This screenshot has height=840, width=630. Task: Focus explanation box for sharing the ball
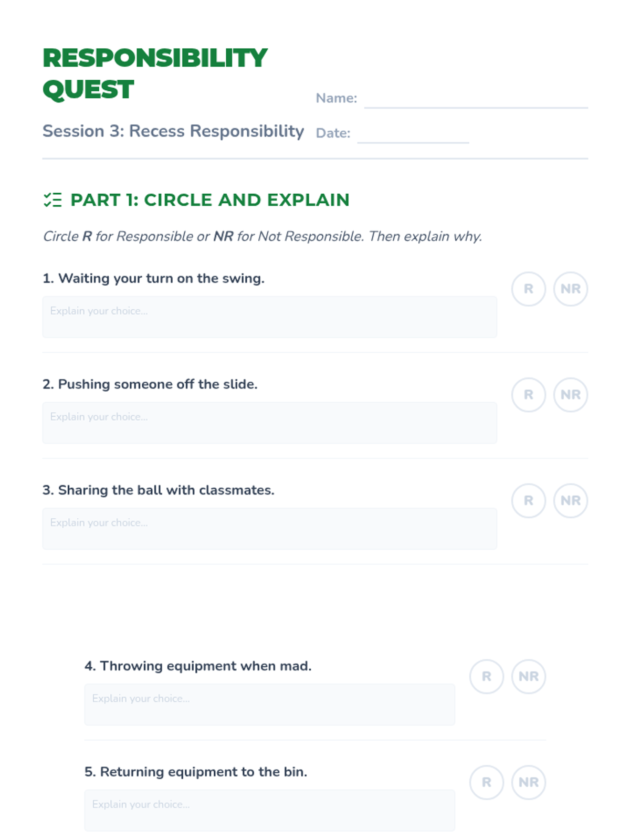[270, 529]
